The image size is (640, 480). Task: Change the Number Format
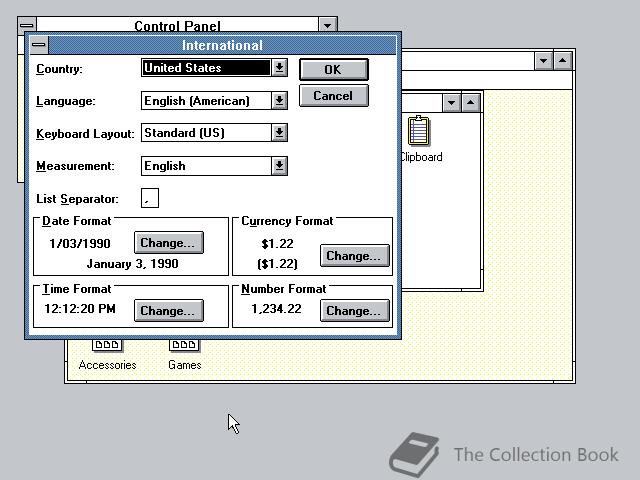click(355, 311)
